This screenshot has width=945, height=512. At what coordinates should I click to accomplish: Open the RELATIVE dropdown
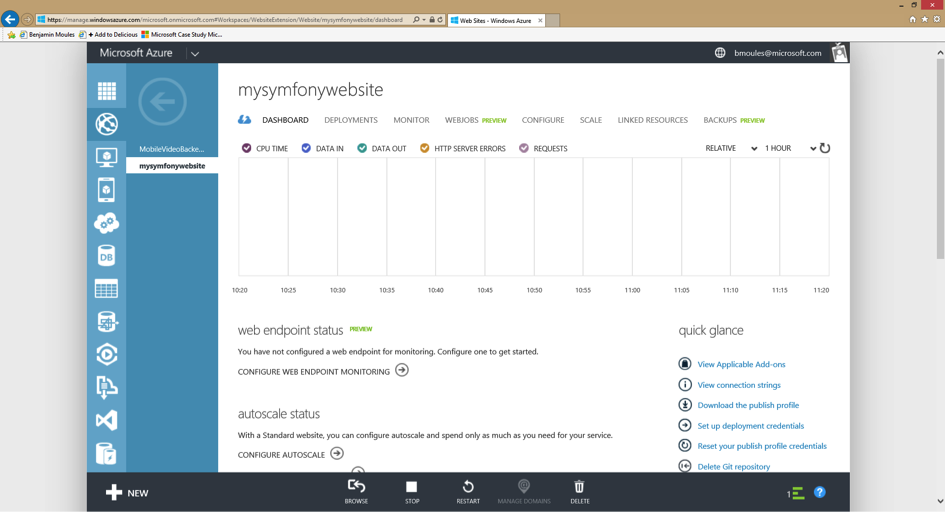(731, 148)
